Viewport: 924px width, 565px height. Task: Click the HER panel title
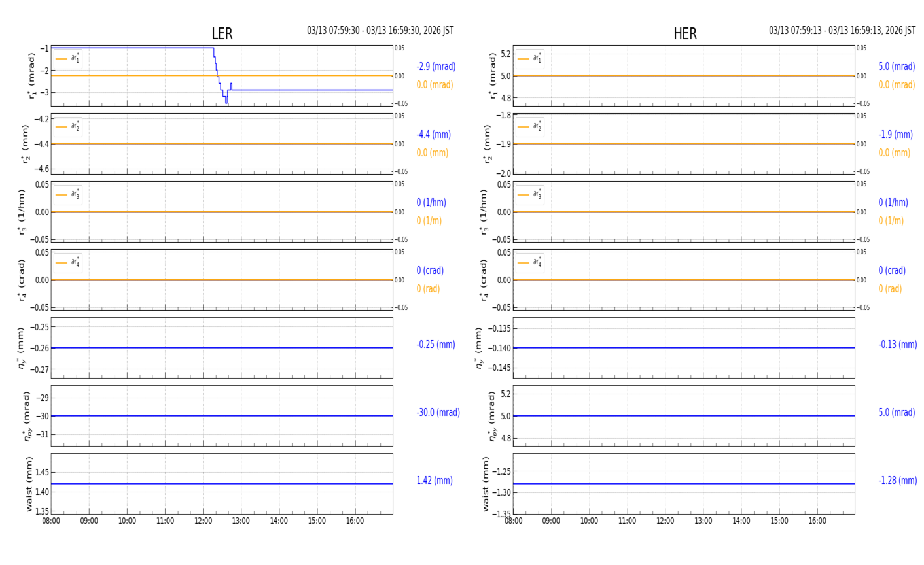[684, 34]
